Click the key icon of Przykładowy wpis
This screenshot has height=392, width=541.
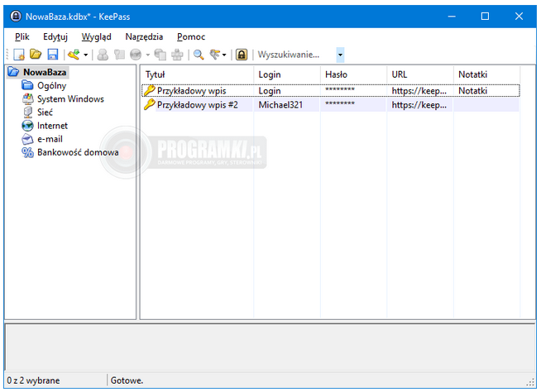click(x=150, y=90)
